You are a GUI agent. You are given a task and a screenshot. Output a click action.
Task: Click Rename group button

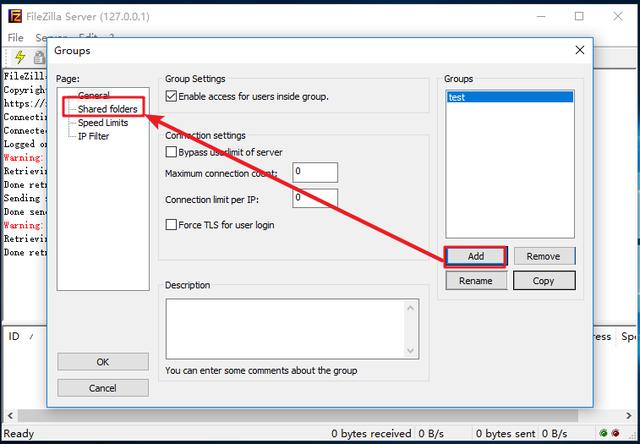click(476, 281)
